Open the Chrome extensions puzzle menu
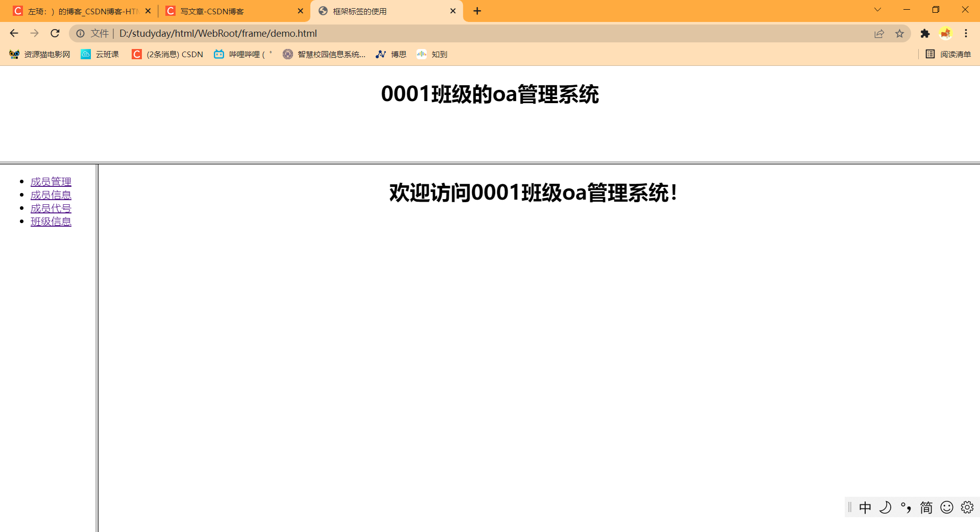The image size is (980, 532). [x=925, y=34]
